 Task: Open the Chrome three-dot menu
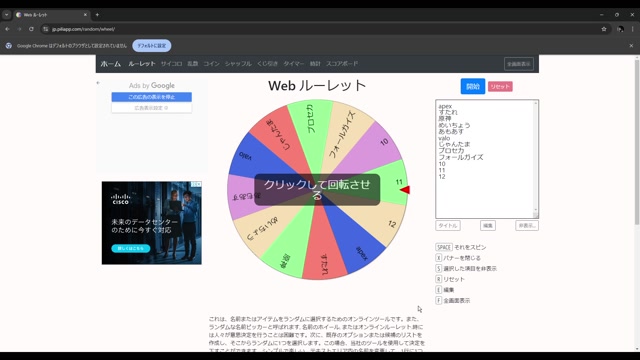(x=633, y=29)
